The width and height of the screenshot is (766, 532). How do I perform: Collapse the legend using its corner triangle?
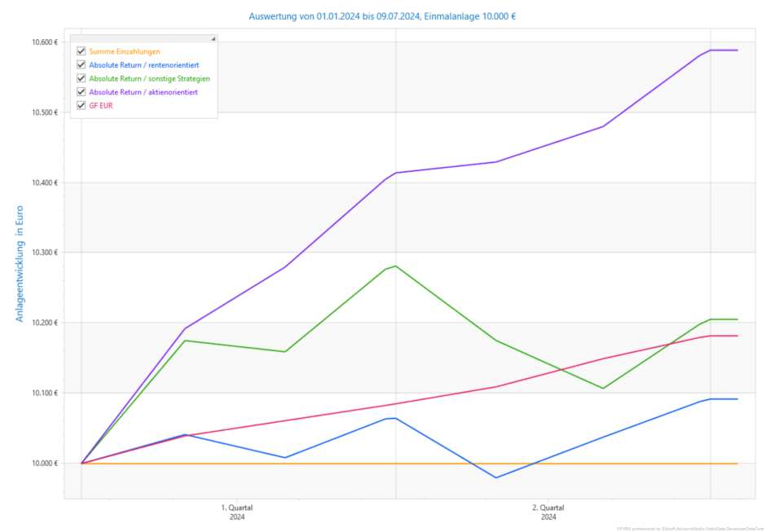214,38
